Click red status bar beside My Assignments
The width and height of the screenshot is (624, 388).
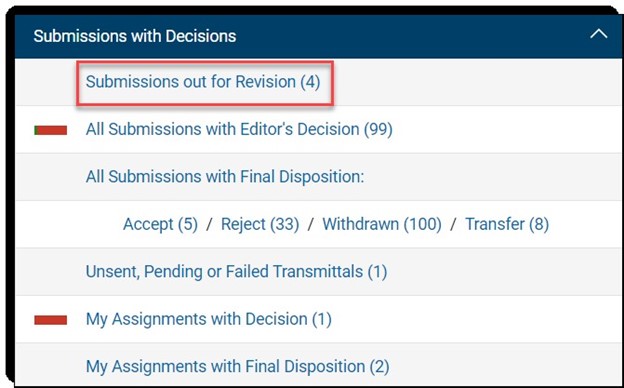coord(51,320)
